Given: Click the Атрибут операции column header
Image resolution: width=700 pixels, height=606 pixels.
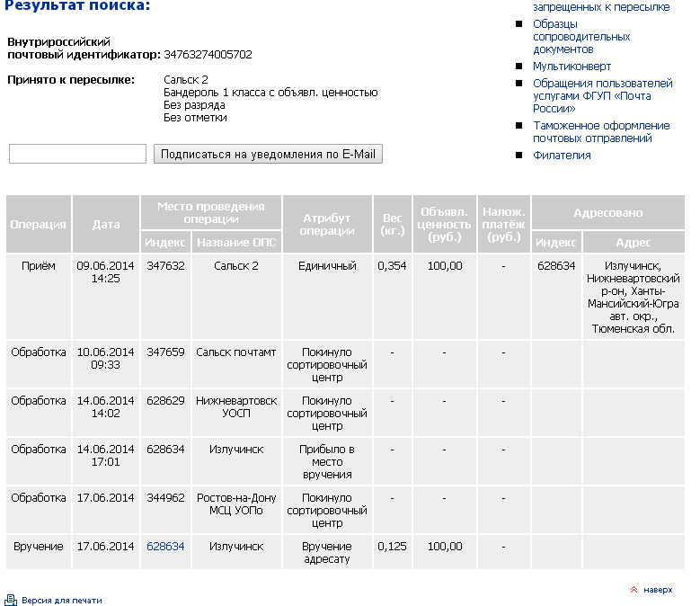Looking at the screenshot, I should [x=327, y=224].
